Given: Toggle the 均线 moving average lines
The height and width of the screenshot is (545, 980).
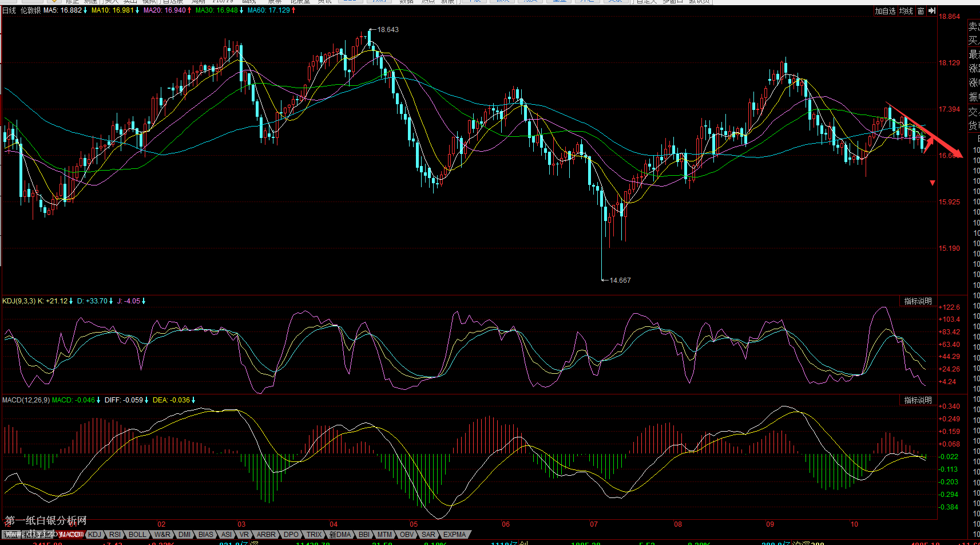Looking at the screenshot, I should 906,11.
